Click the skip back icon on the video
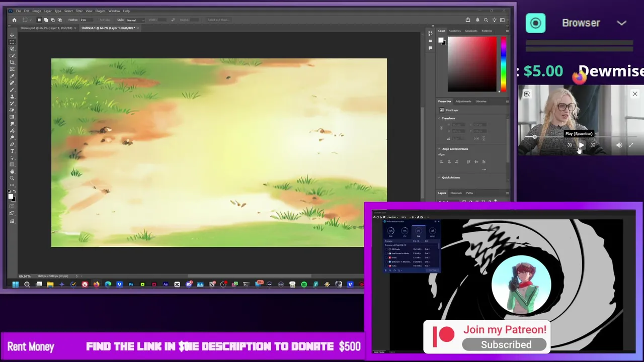Image resolution: width=644 pixels, height=362 pixels. (x=570, y=145)
